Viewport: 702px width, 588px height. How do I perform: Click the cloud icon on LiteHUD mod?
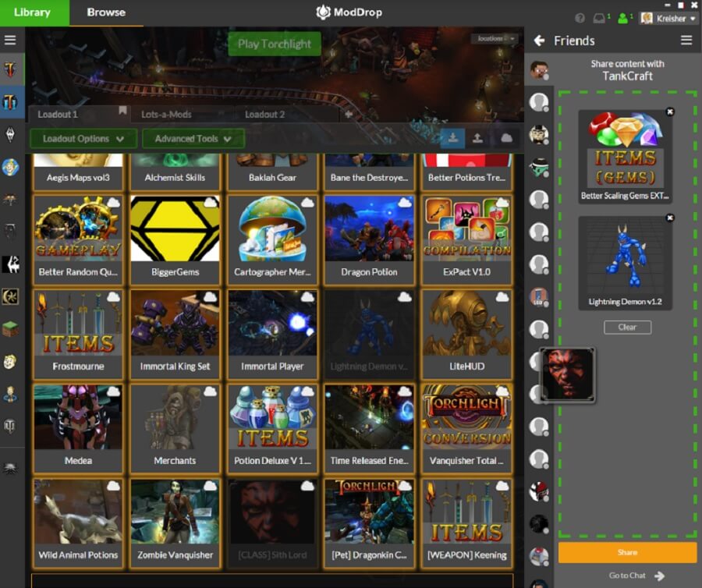(x=502, y=297)
